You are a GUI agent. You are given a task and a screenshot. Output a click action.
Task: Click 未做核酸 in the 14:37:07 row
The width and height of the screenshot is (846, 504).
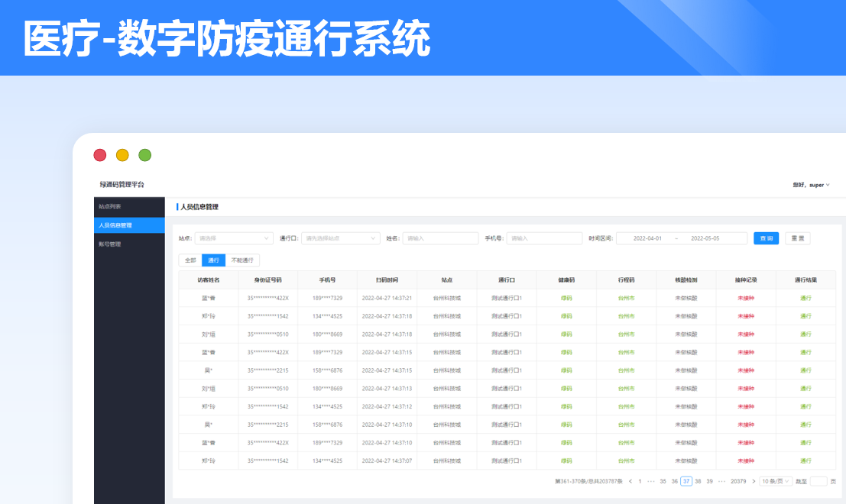686,461
